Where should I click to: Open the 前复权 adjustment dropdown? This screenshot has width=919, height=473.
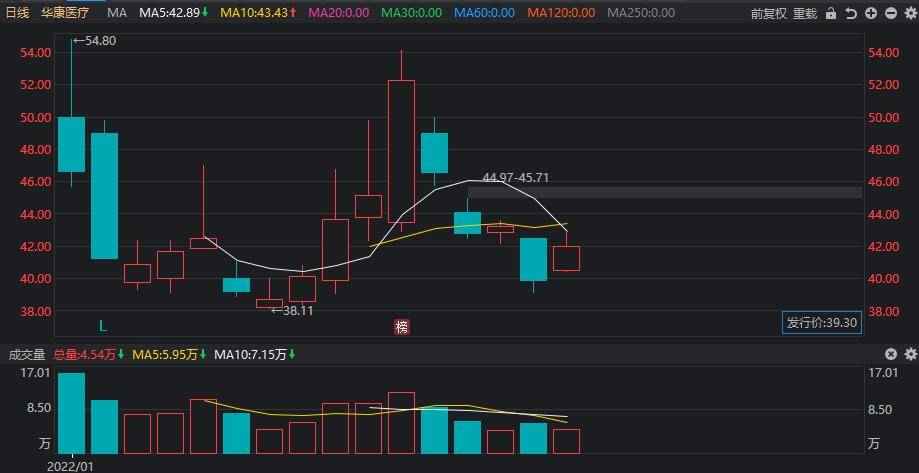pos(769,14)
